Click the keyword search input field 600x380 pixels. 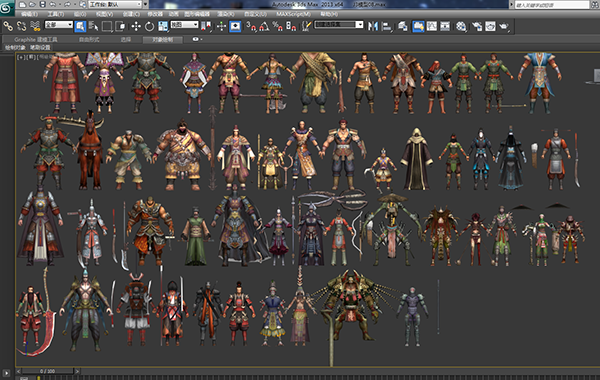pos(551,5)
